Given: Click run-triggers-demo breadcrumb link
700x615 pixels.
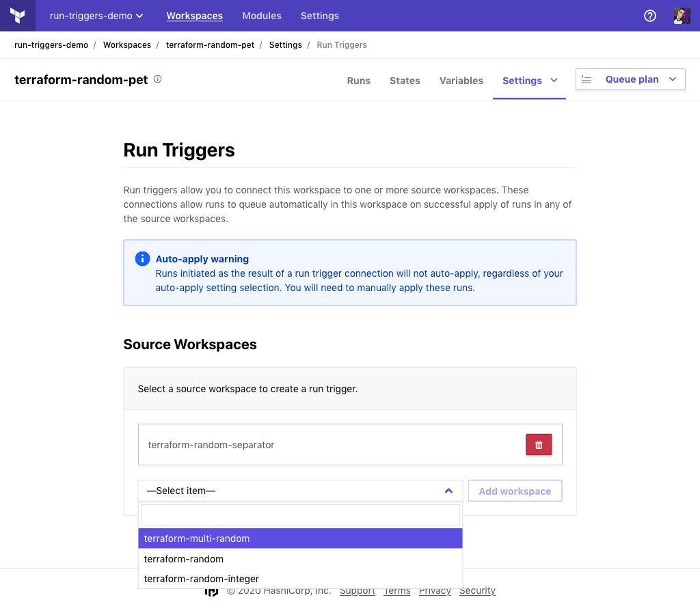Looking at the screenshot, I should [51, 45].
